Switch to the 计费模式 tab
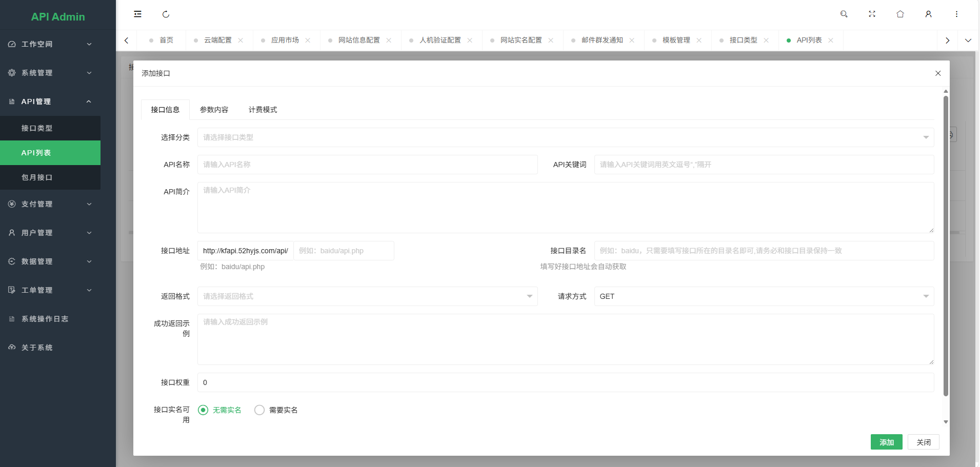Viewport: 980px width, 467px height. (x=263, y=109)
